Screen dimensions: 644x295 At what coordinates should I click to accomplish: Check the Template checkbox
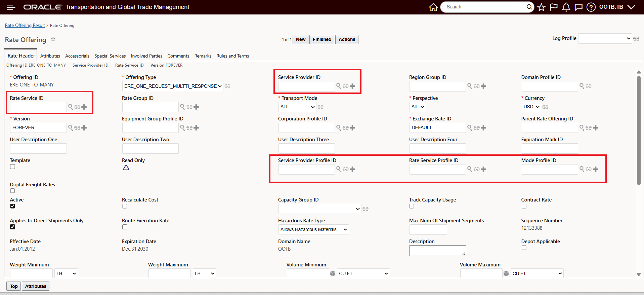click(12, 167)
